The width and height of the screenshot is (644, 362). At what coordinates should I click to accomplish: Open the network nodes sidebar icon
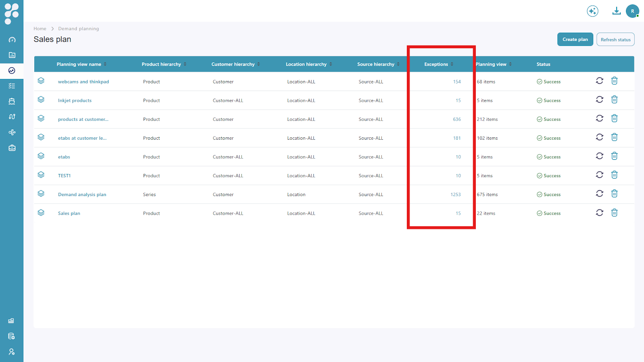click(12, 132)
